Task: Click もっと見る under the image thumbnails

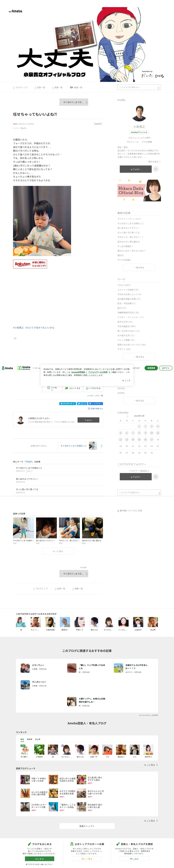Action: 58,551
